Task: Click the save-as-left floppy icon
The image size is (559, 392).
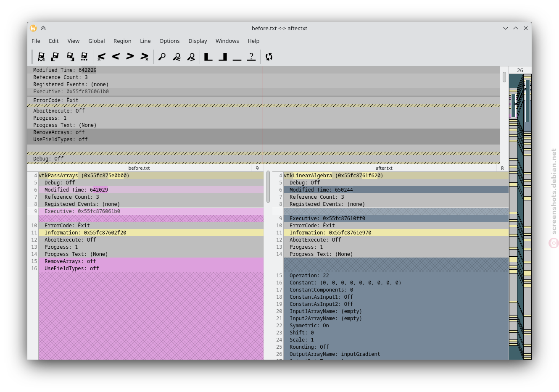Action: [55, 56]
